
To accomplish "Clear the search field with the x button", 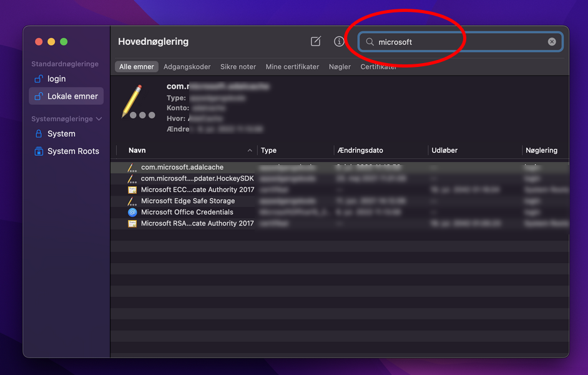I will point(552,42).
